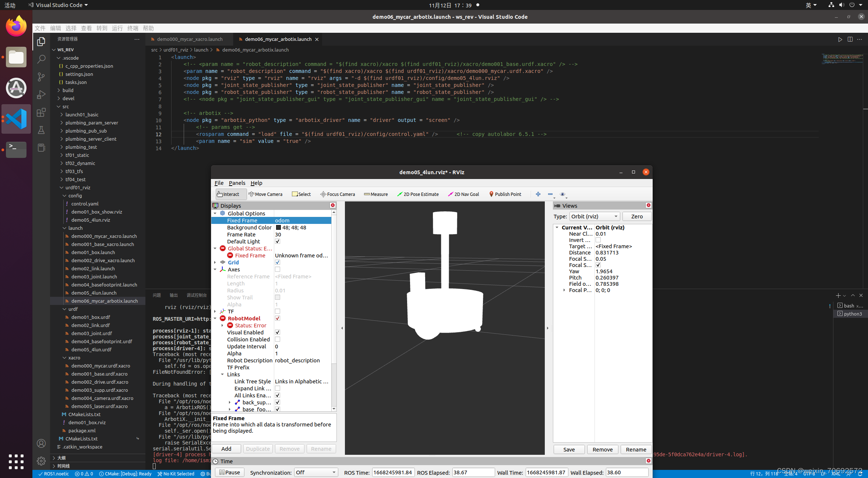Open the Explorer view in VS Code activity bar
Screen dimensions: 868x478
(x=41, y=42)
